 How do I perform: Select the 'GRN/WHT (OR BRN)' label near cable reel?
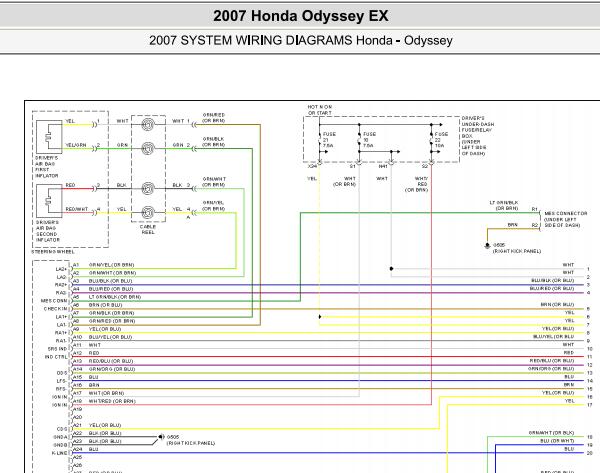pyautogui.click(x=214, y=182)
